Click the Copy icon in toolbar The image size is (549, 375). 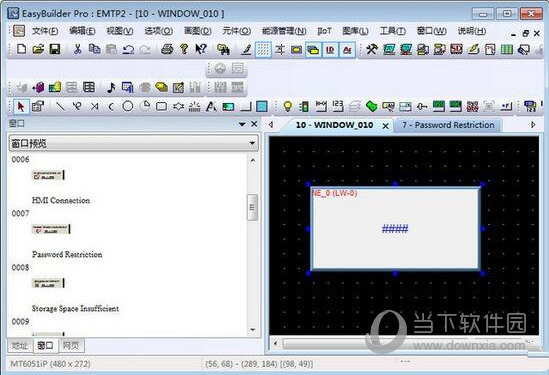click(x=94, y=49)
